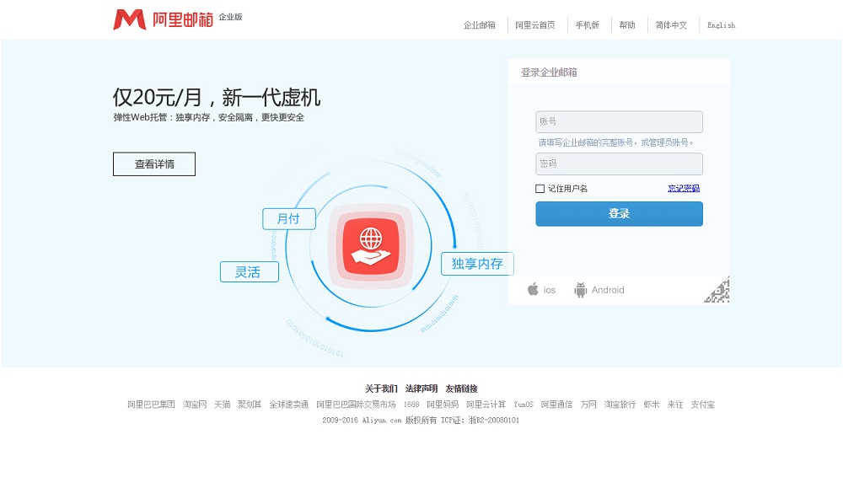Open the 支付宝 footer link
This screenshot has width=843, height=504.
pyautogui.click(x=703, y=405)
